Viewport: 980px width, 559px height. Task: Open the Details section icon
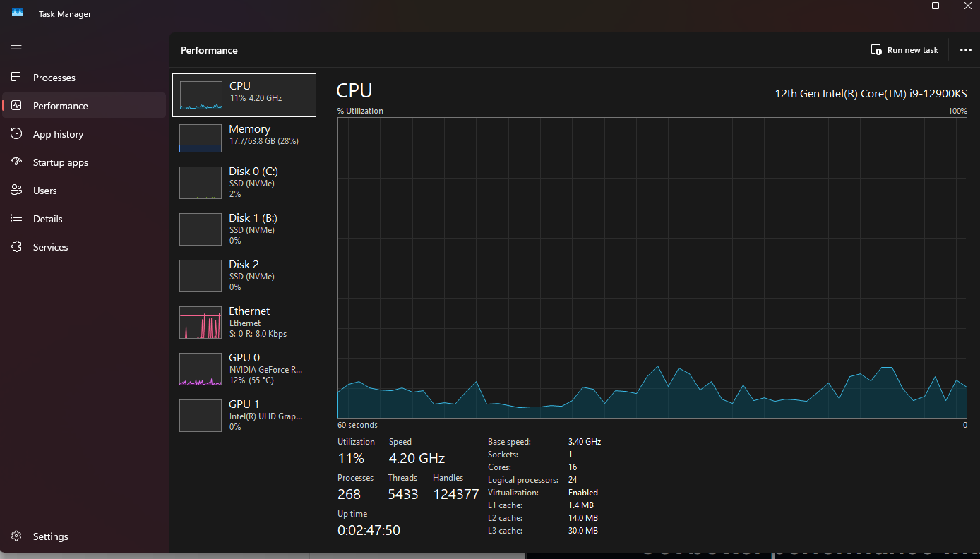click(16, 218)
